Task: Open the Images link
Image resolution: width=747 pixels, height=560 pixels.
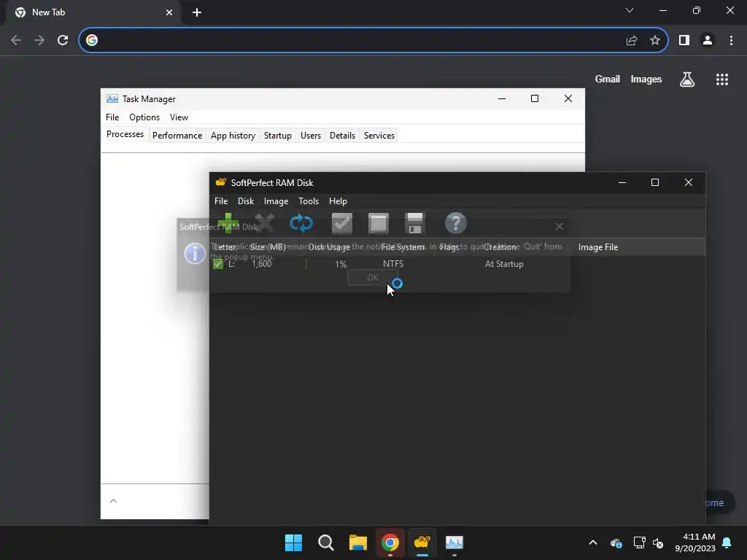Action: [646, 79]
